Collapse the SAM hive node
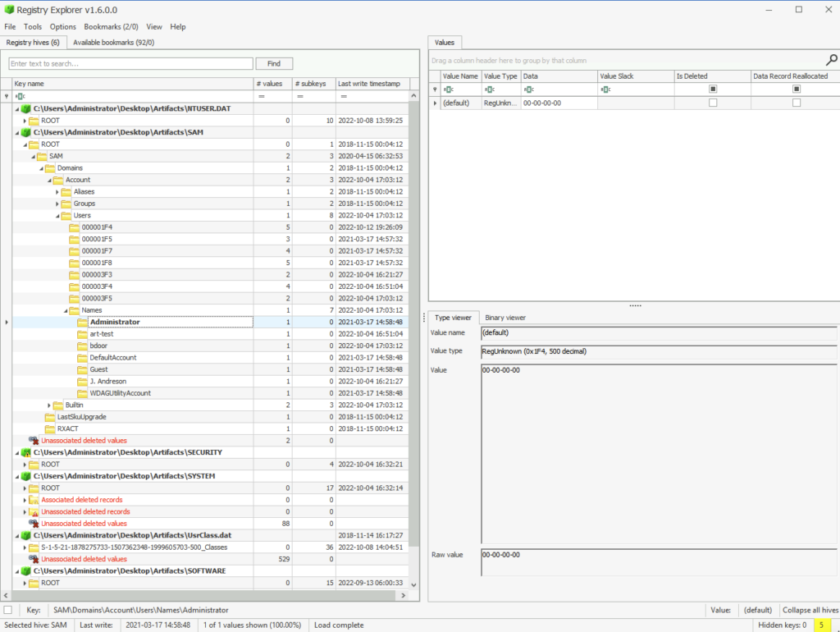Screen dimensions: 840x632 (x=17, y=132)
